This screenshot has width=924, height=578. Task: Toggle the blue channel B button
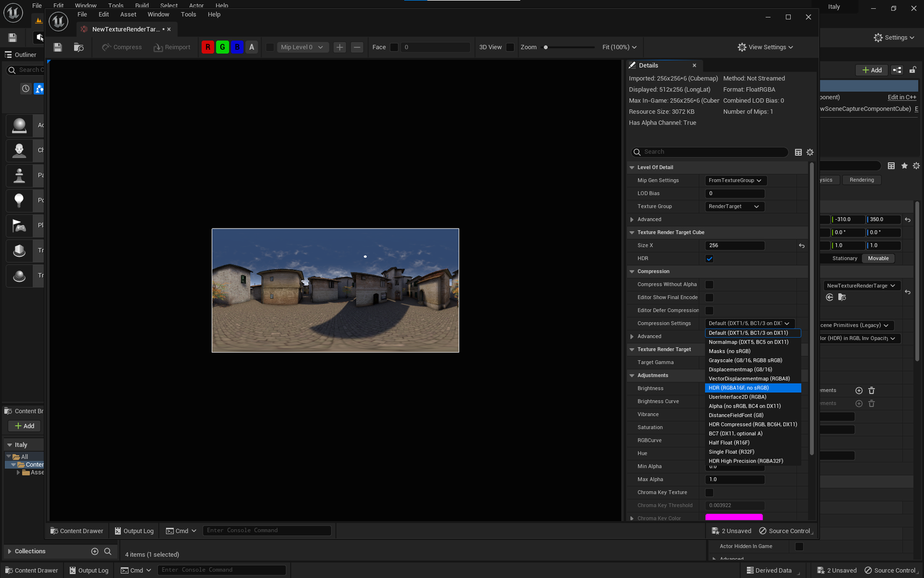tap(237, 47)
